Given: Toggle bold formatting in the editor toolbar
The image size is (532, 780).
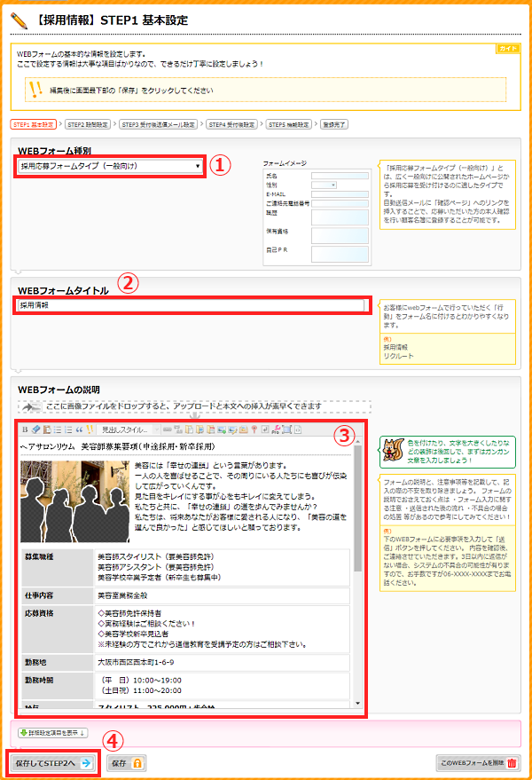Looking at the screenshot, I should point(25,429).
